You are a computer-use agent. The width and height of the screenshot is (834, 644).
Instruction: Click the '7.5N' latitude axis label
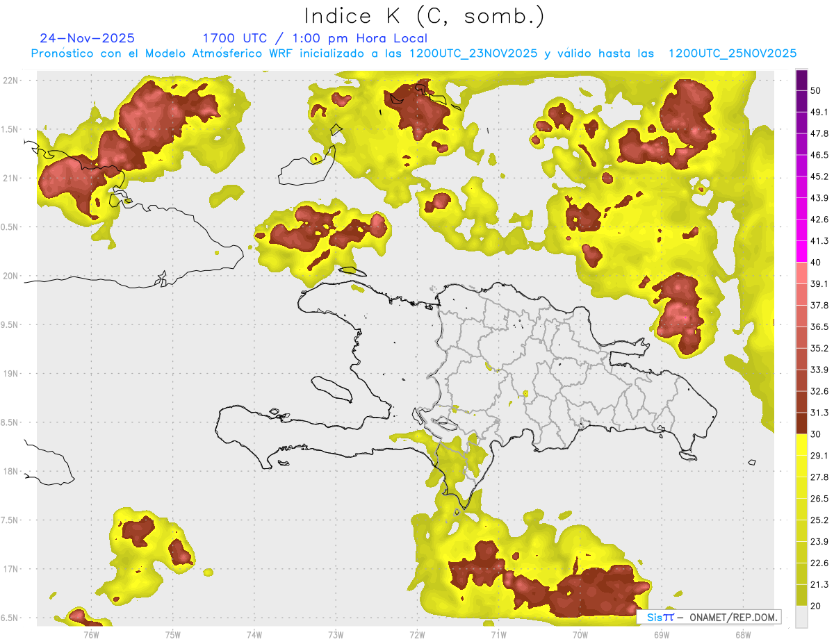pos(10,520)
